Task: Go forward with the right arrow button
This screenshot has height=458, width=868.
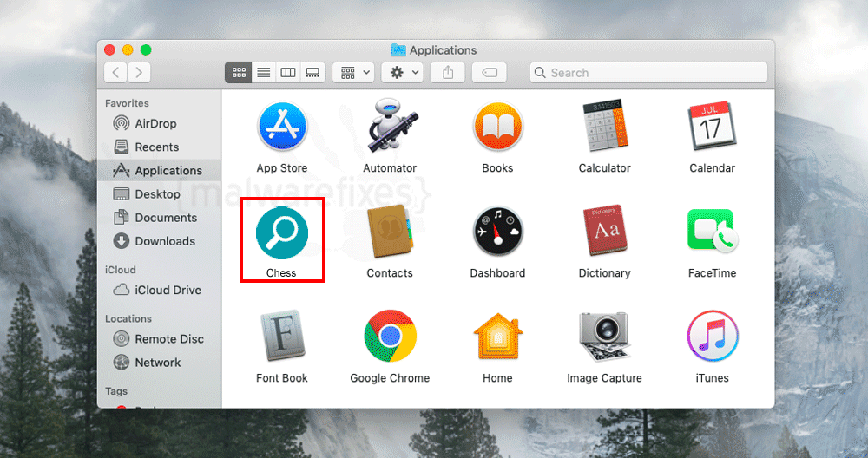Action: pos(139,73)
